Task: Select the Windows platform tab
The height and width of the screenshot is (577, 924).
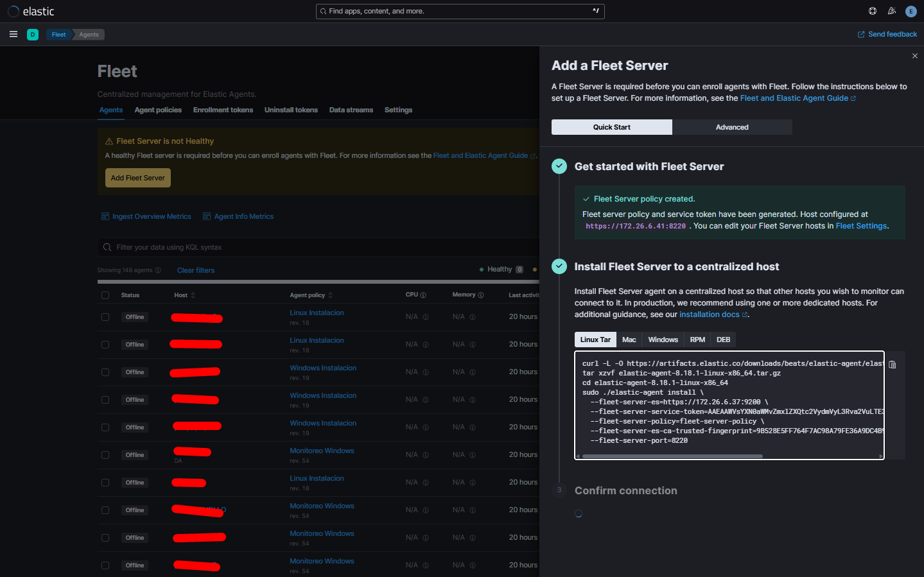Action: coord(663,340)
